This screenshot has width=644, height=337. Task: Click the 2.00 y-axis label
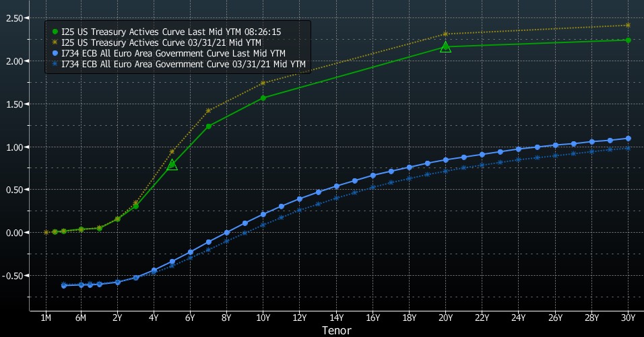tap(14, 61)
